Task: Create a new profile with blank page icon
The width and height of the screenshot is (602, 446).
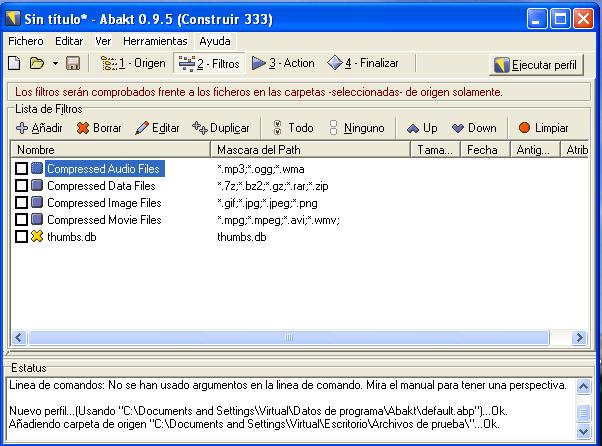Action: coord(14,63)
